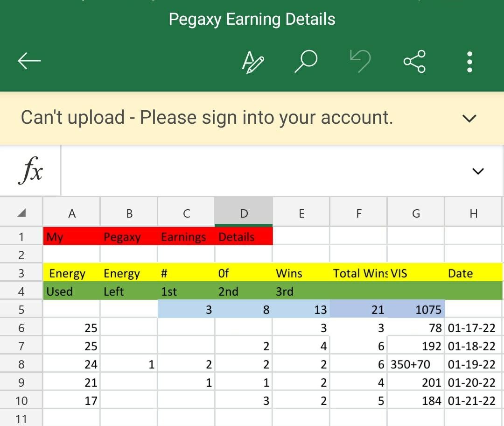Tap the fx function icon
Image resolution: width=504 pixels, height=426 pixels.
click(x=30, y=170)
